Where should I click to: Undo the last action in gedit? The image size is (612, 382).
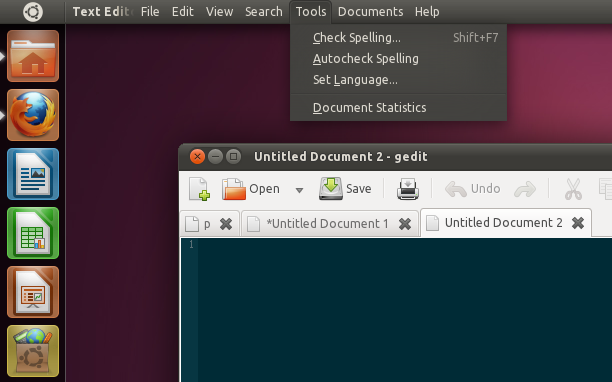(x=473, y=189)
